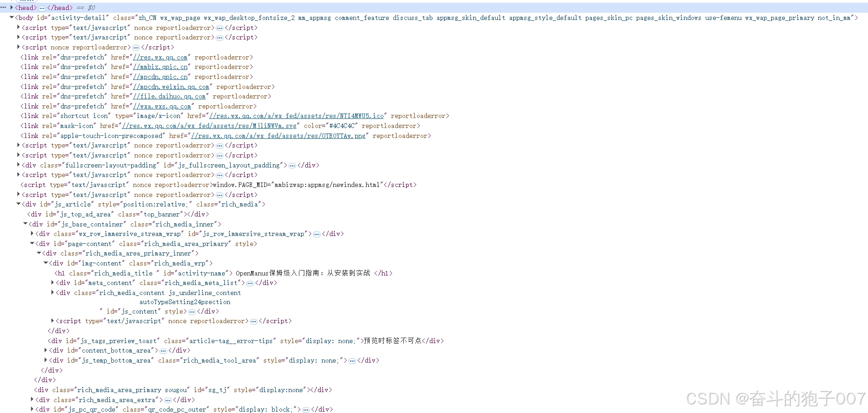Click the 'rich_media_tool_area' class value
The width and height of the screenshot is (868, 413).
pos(219,360)
